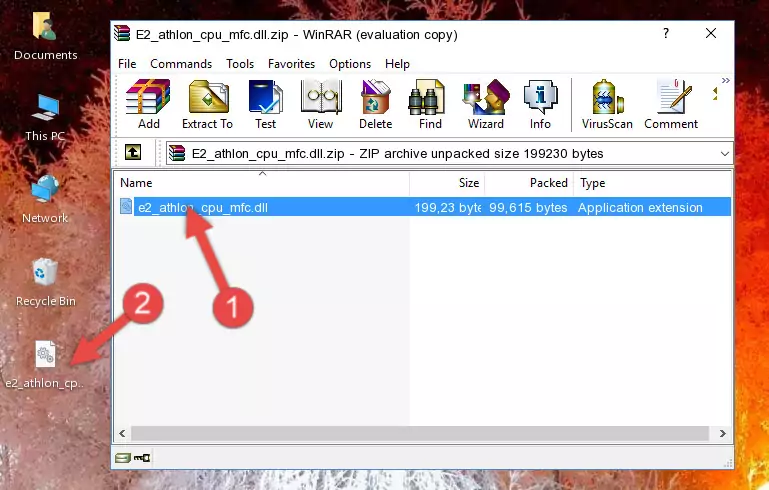Click the drive icon in status bar

[123, 458]
